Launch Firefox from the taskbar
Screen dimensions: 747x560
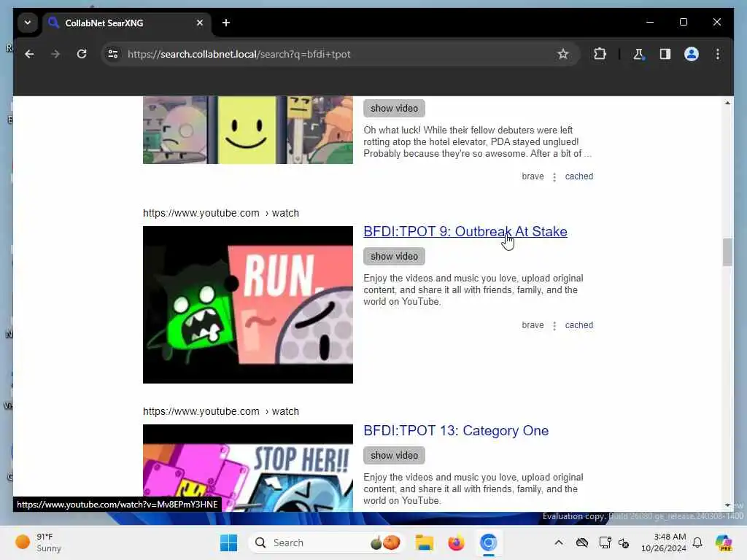456,542
